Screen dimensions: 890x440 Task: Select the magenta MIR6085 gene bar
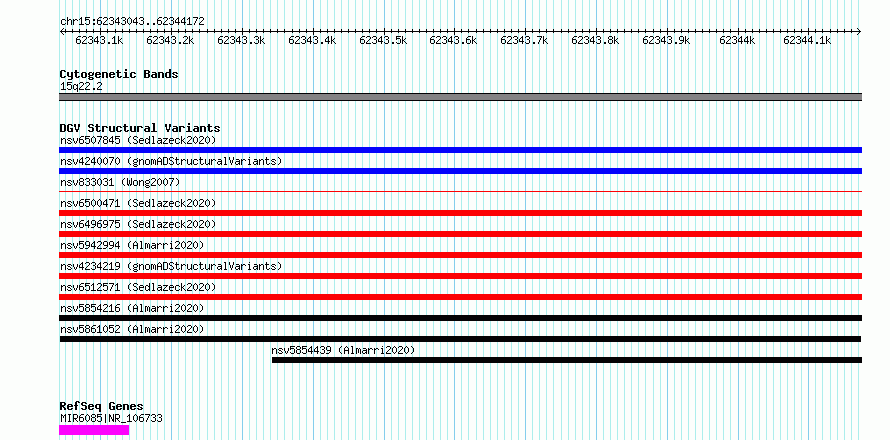[x=94, y=430]
